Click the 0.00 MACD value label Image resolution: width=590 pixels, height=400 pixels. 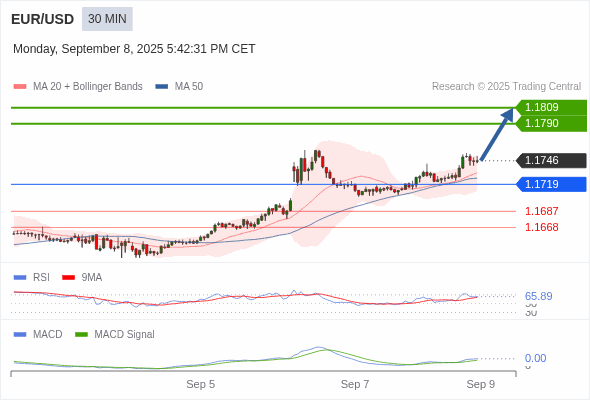(x=535, y=358)
